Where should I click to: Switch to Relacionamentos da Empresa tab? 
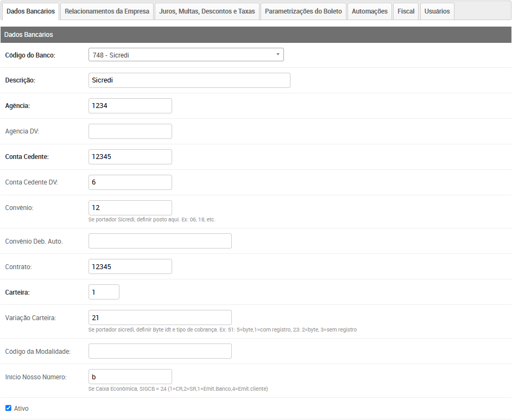(107, 11)
